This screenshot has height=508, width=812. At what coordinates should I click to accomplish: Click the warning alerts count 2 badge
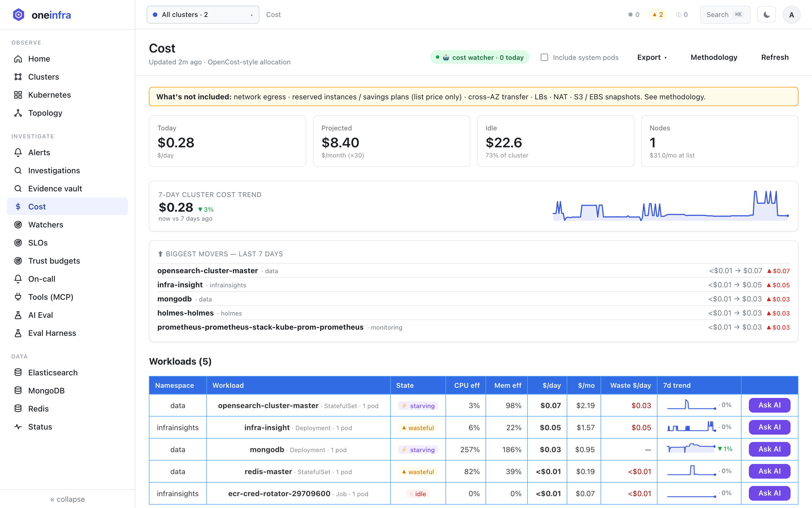tap(658, 15)
